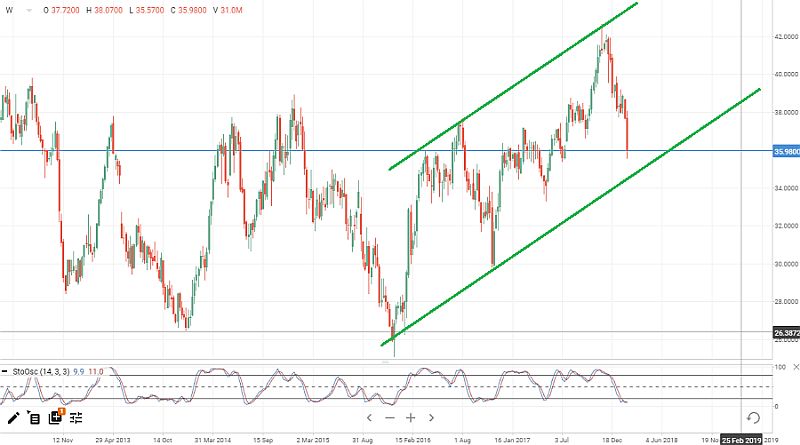
Task: Select the blue horizontal price line
Action: click(387, 151)
